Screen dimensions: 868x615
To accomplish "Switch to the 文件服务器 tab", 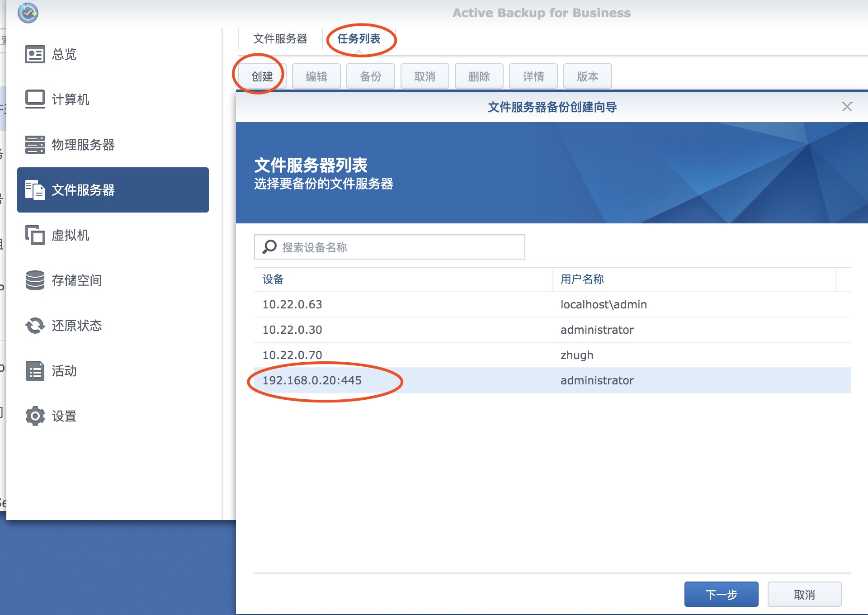I will pos(280,39).
